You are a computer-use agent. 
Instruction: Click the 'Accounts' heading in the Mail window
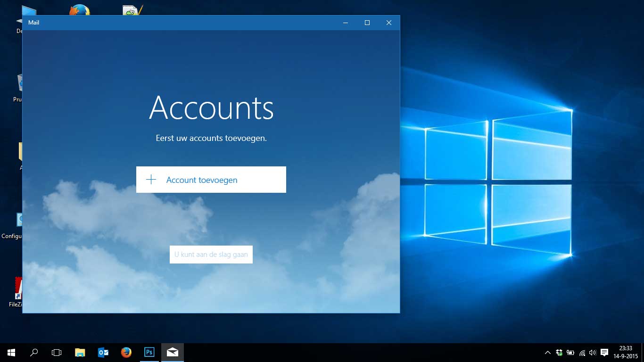211,108
